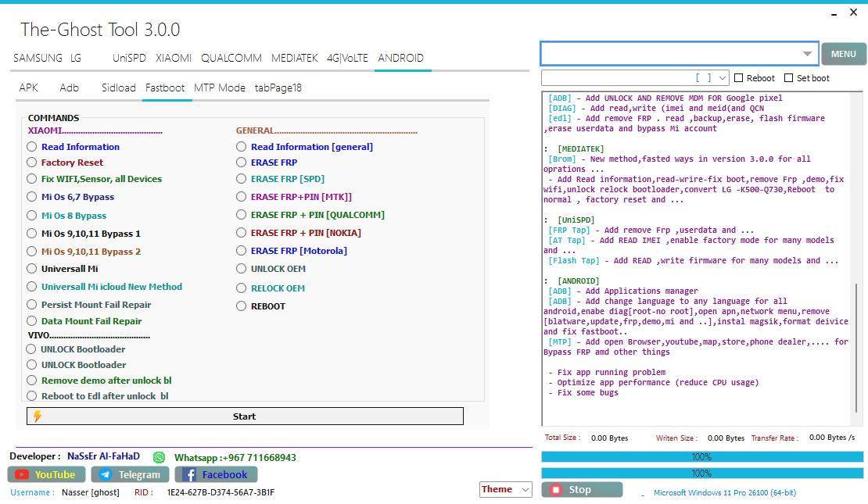Select the Read Information radio button under XIAOMI
868x504 pixels.
(32, 147)
